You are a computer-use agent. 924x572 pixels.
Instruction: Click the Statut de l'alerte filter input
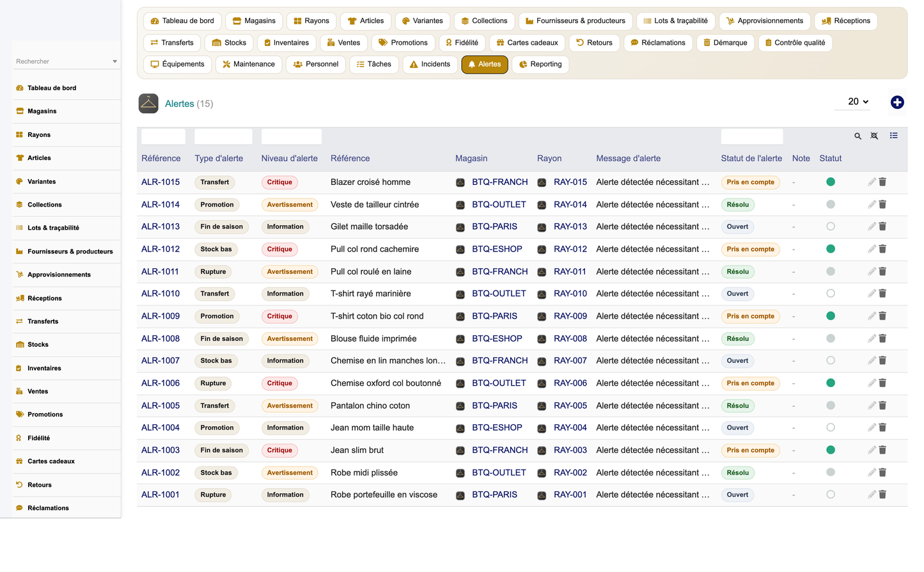point(752,136)
